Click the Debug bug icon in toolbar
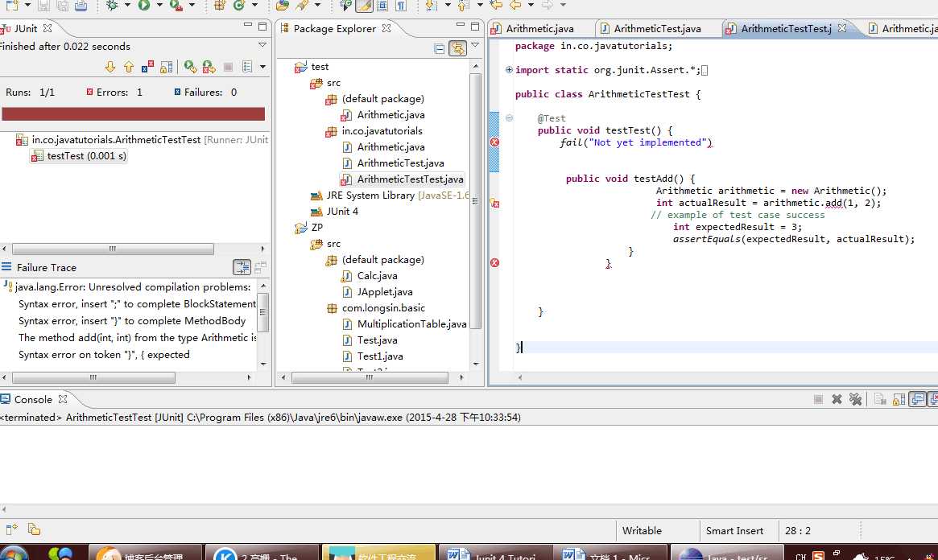Screen dimensions: 938x560 (x=112, y=6)
